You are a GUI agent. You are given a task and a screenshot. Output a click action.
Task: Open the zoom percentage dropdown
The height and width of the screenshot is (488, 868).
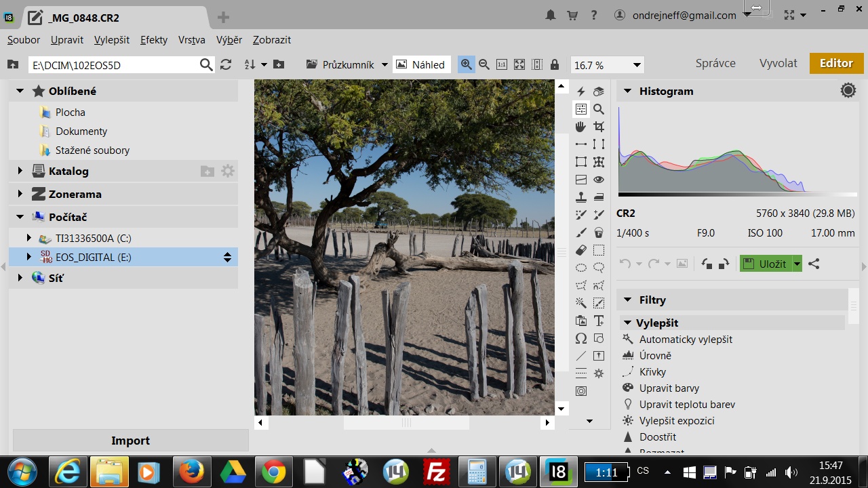click(x=637, y=65)
